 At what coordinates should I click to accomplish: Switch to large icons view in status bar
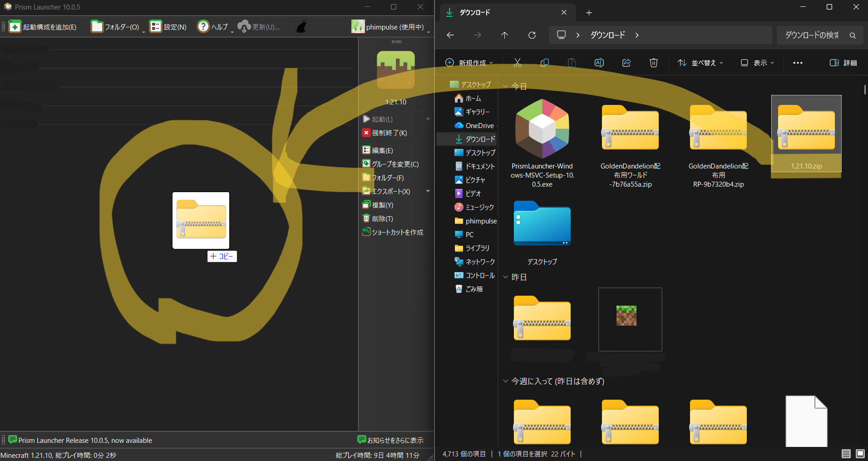(860, 454)
